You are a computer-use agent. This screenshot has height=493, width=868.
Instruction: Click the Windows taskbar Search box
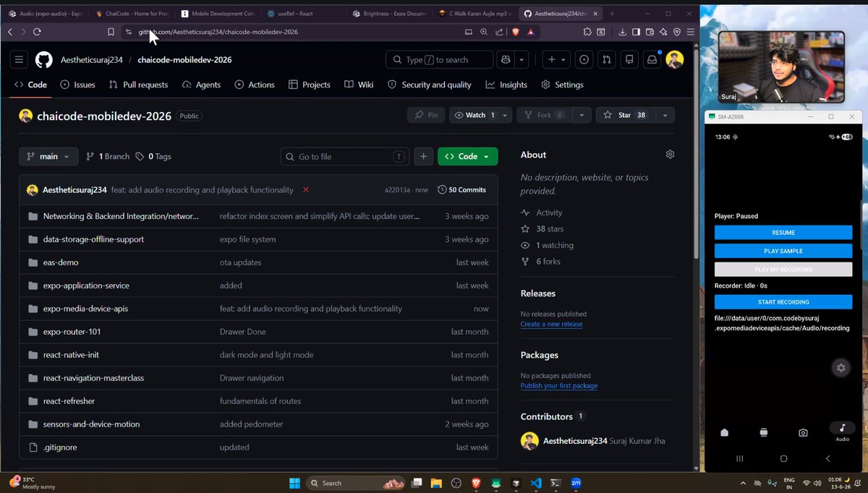pos(355,483)
